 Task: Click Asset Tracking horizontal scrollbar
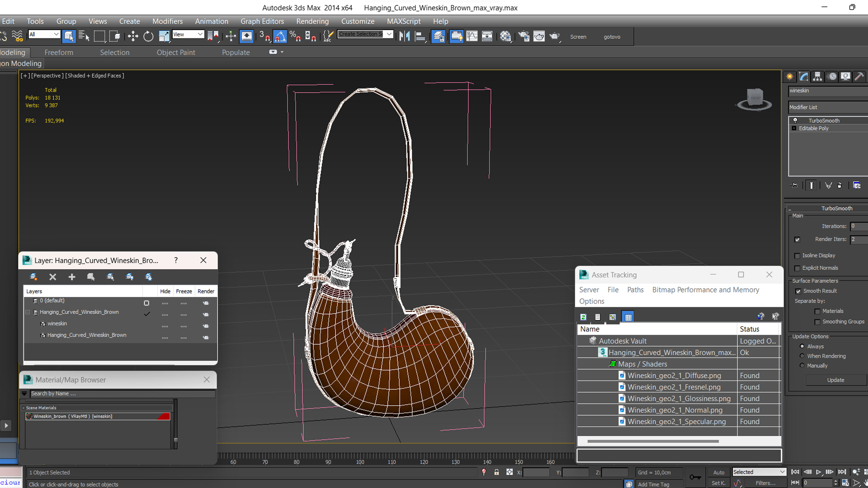pyautogui.click(x=652, y=441)
